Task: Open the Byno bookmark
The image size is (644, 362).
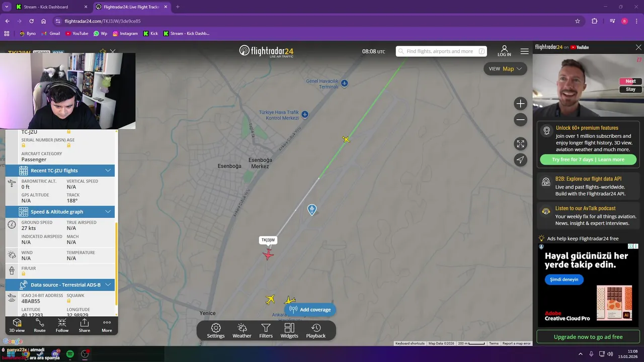Action: point(28,34)
